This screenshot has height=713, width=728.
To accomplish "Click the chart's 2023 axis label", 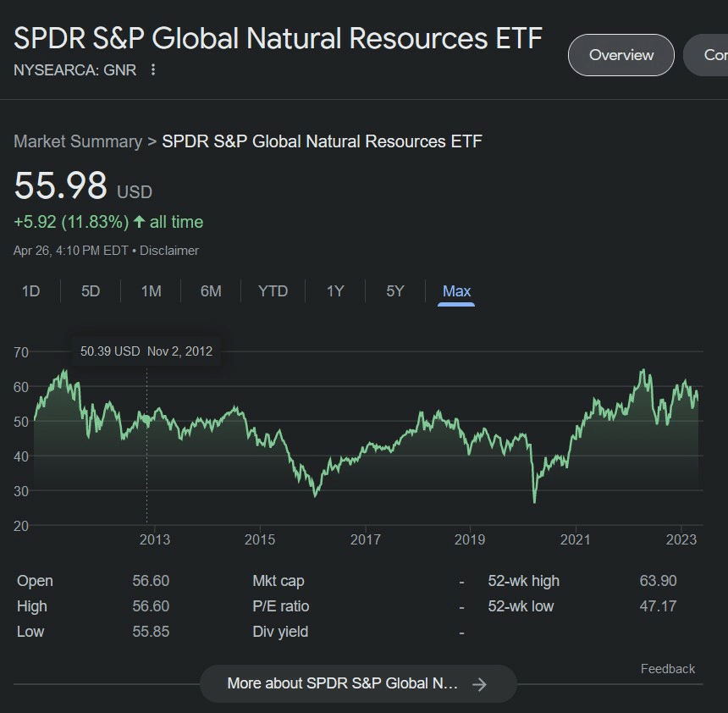I will (x=681, y=539).
